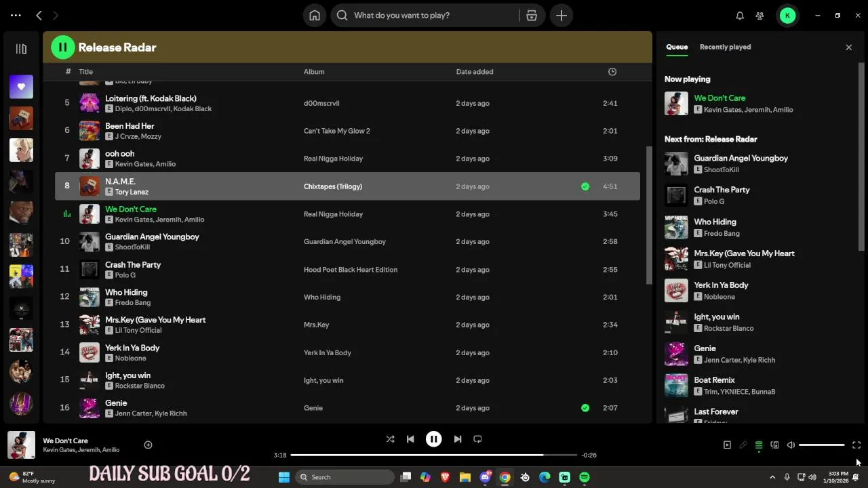
Task: Click Yerk In Ya Body in playlist
Action: click(132, 348)
